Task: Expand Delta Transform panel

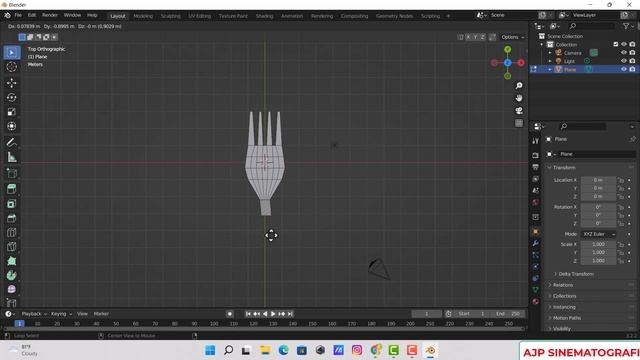Action: (576, 274)
